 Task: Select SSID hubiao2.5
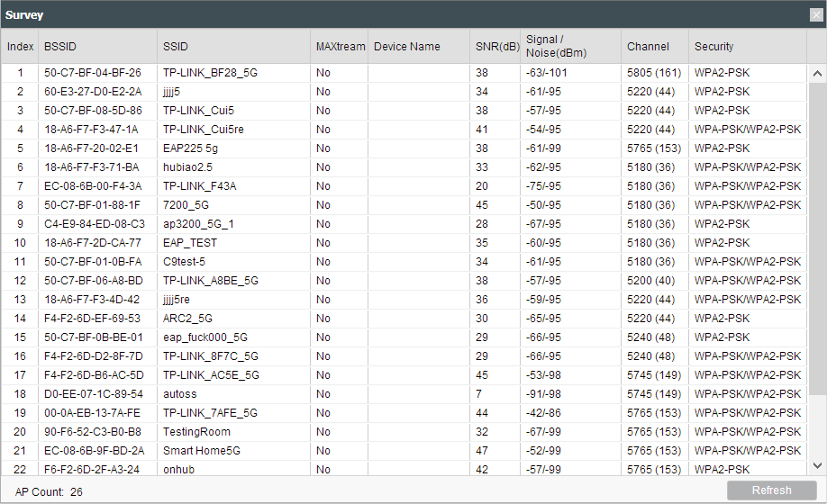point(187,167)
